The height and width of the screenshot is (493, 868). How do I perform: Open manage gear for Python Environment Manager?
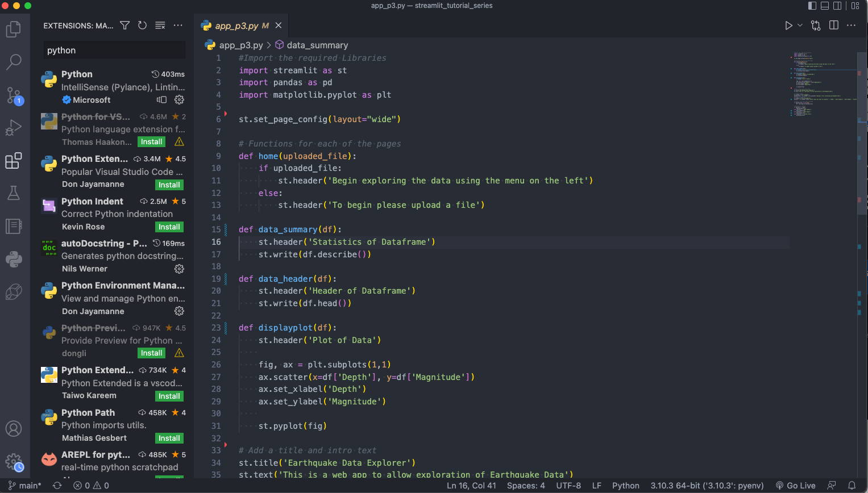point(179,311)
